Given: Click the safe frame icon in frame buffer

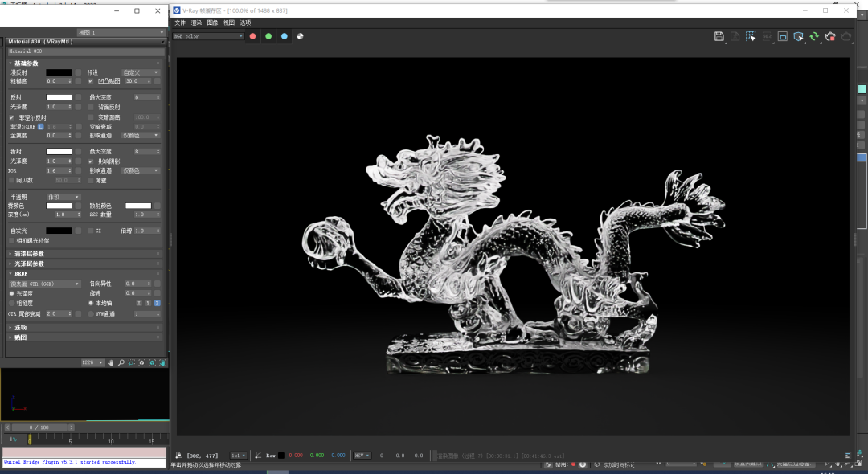Looking at the screenshot, I should tap(782, 36).
